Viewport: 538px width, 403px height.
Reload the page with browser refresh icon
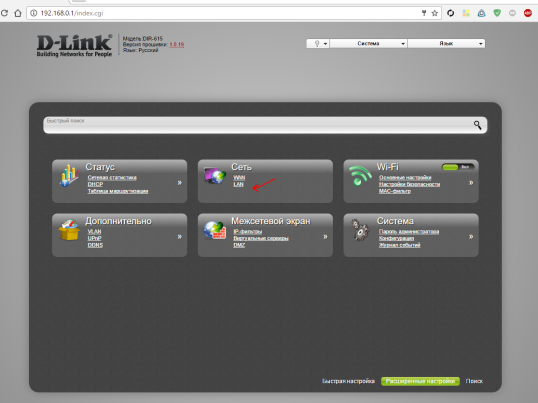(4, 13)
